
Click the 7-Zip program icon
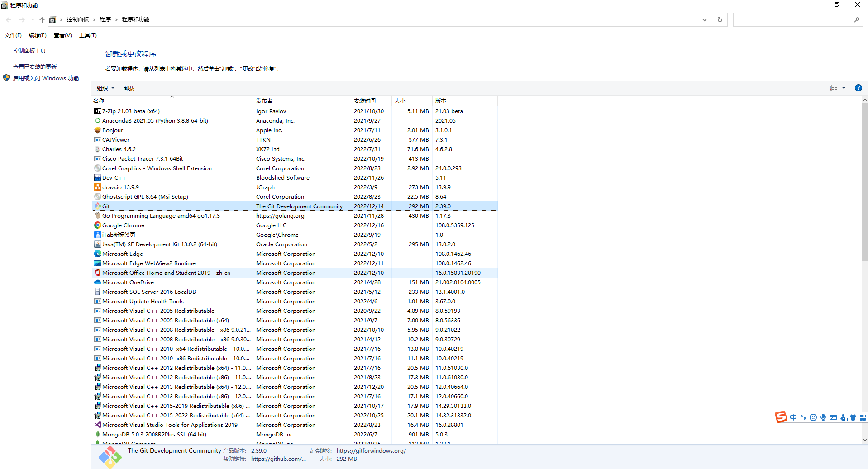pyautogui.click(x=97, y=111)
